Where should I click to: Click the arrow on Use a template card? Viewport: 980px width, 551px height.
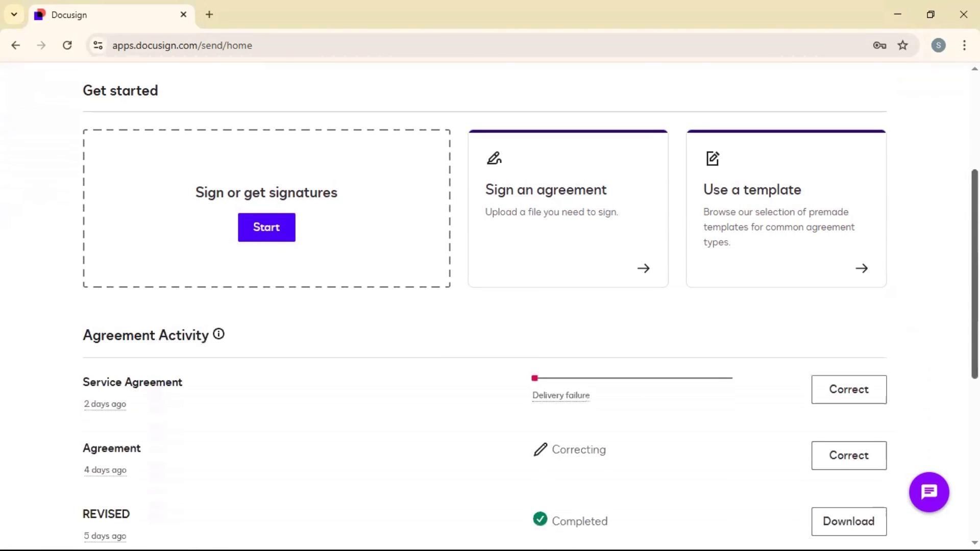[x=861, y=268]
